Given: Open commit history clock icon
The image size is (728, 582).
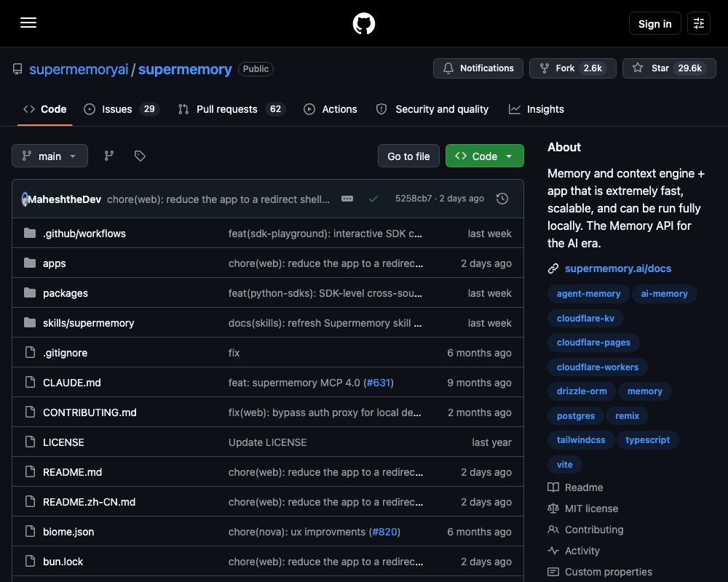Looking at the screenshot, I should (502, 199).
